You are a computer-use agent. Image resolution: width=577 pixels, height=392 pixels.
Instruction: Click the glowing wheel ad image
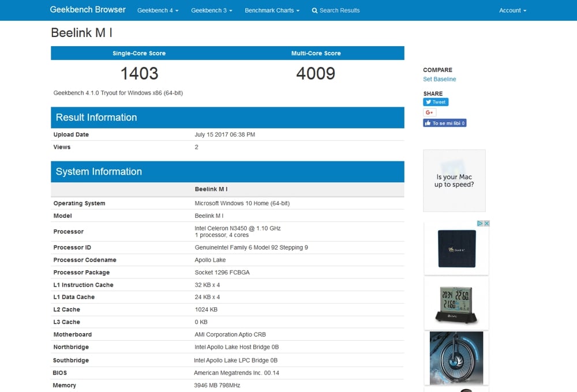click(x=456, y=357)
